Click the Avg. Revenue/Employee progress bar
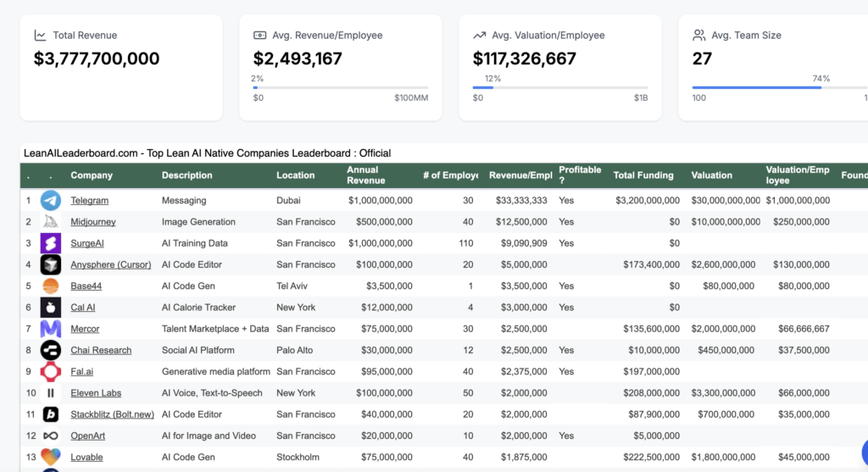The image size is (868, 472). tap(340, 87)
